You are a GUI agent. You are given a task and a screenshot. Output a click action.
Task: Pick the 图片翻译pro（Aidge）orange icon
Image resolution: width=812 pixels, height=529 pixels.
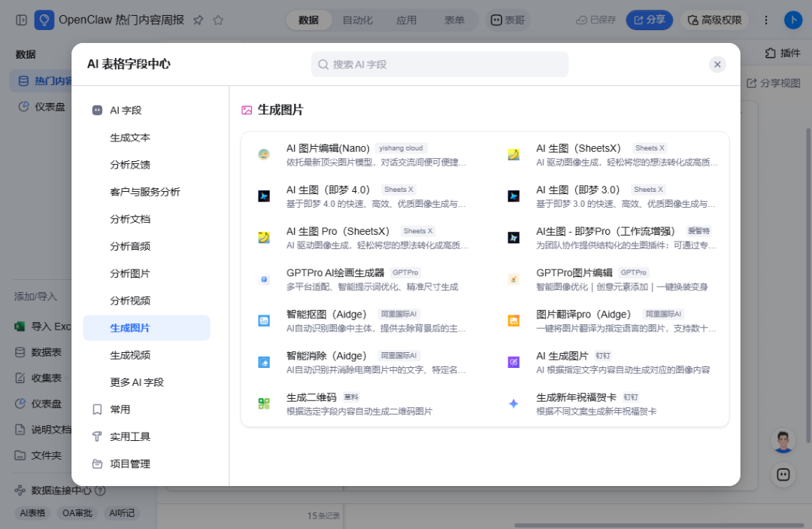(514, 321)
